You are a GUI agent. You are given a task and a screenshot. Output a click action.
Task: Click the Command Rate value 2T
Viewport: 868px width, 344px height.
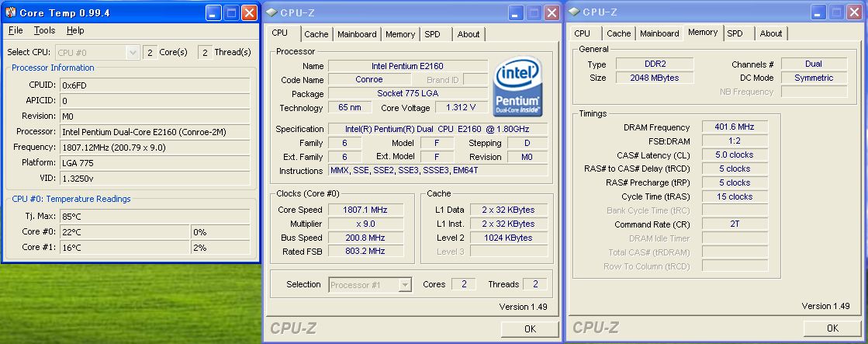click(735, 224)
